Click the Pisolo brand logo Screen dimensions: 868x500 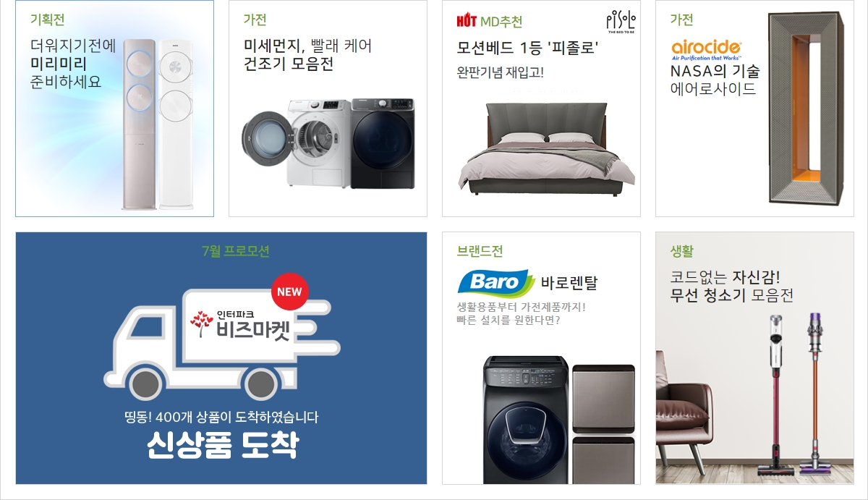pos(619,23)
